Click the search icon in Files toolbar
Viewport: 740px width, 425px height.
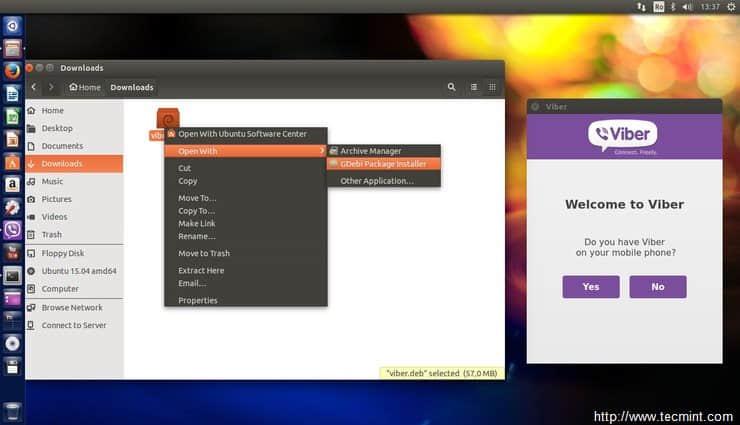tap(452, 87)
